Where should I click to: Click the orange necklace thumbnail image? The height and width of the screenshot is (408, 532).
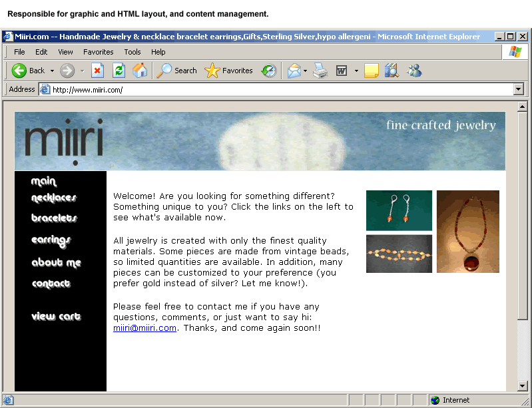click(x=467, y=232)
